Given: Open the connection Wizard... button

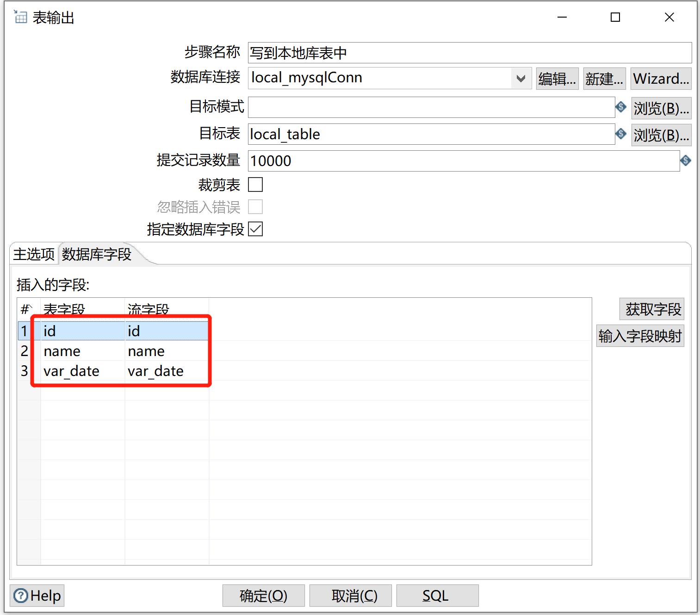Looking at the screenshot, I should point(661,79).
